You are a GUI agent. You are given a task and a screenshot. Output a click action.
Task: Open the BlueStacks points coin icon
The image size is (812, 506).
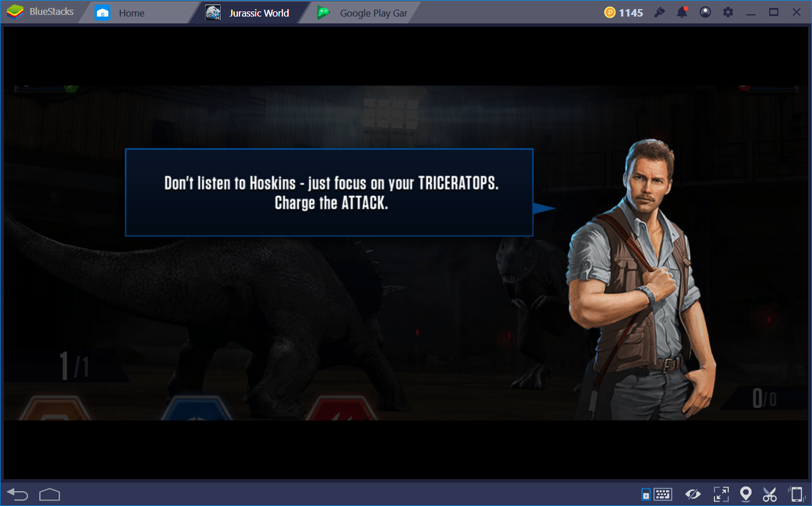pos(610,13)
